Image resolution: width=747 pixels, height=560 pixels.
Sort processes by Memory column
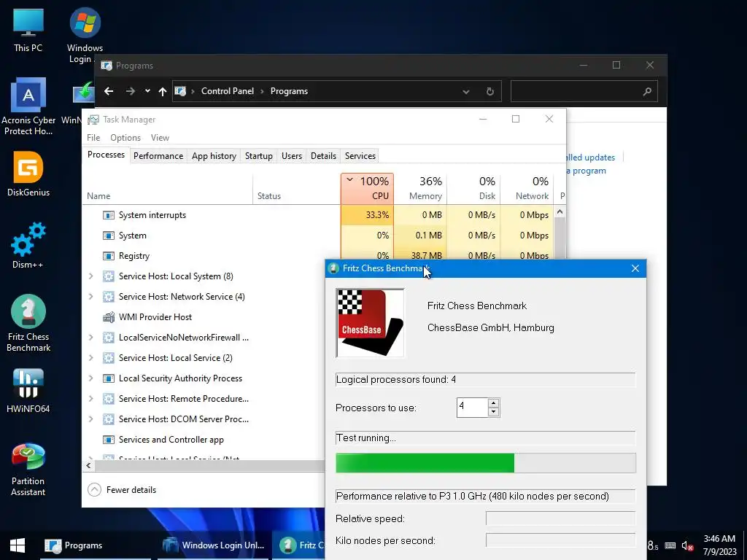(x=420, y=189)
